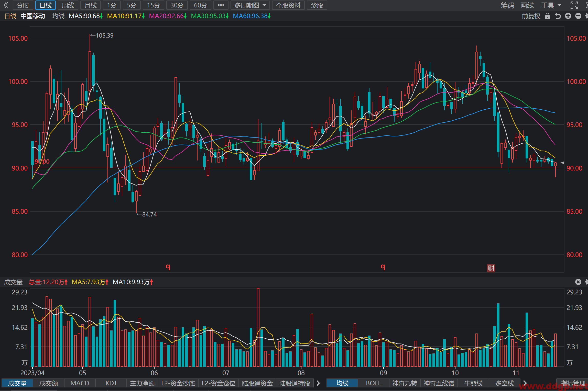Open the ellipsis more periods button

[221, 5]
